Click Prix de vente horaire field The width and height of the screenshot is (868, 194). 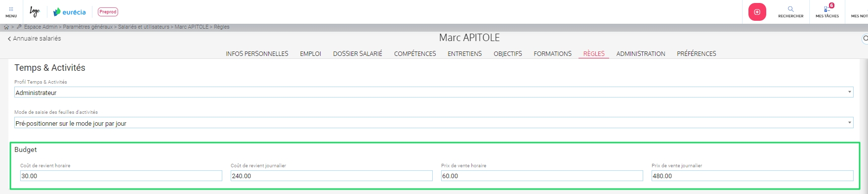tap(542, 176)
